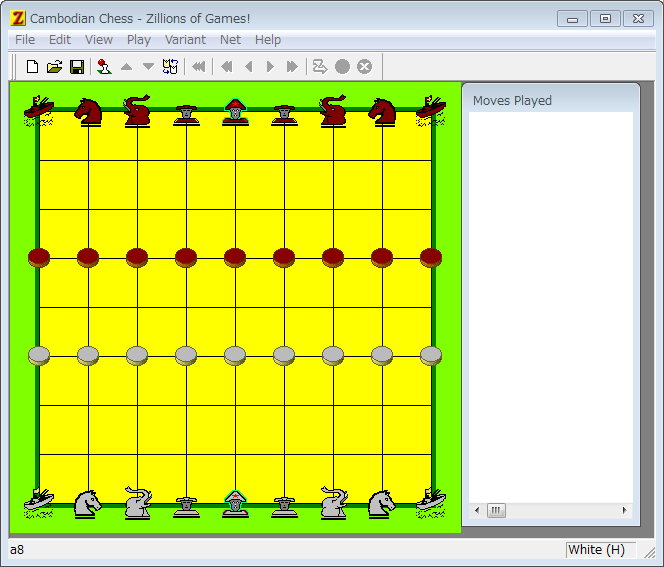The height and width of the screenshot is (567, 664).
Task: Select the gray boat in bottom-left corner
Action: [x=39, y=503]
